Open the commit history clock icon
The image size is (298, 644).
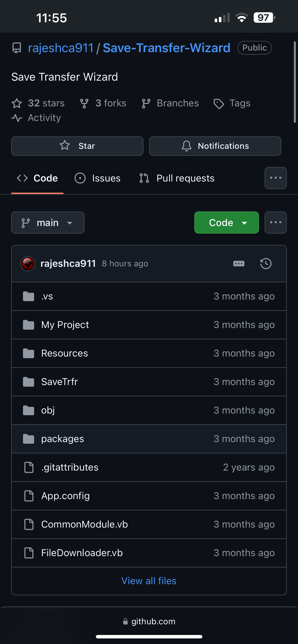click(266, 264)
